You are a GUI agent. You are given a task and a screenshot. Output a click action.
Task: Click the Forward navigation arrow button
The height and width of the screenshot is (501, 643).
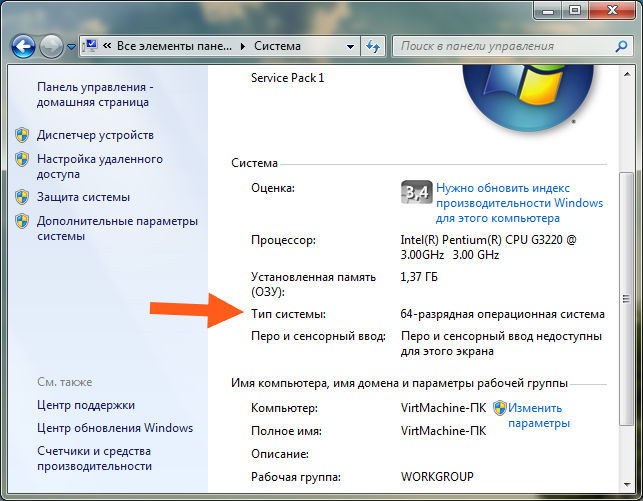pyautogui.click(x=51, y=46)
